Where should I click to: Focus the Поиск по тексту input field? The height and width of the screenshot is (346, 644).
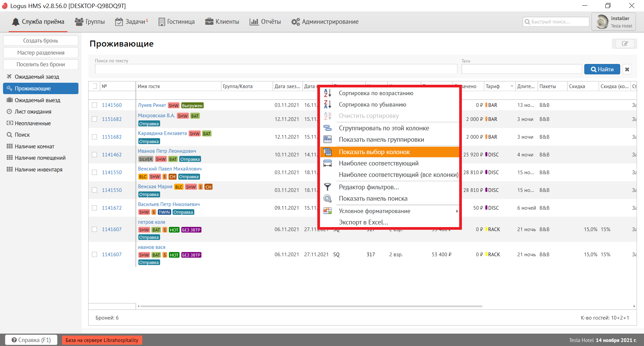(276, 69)
